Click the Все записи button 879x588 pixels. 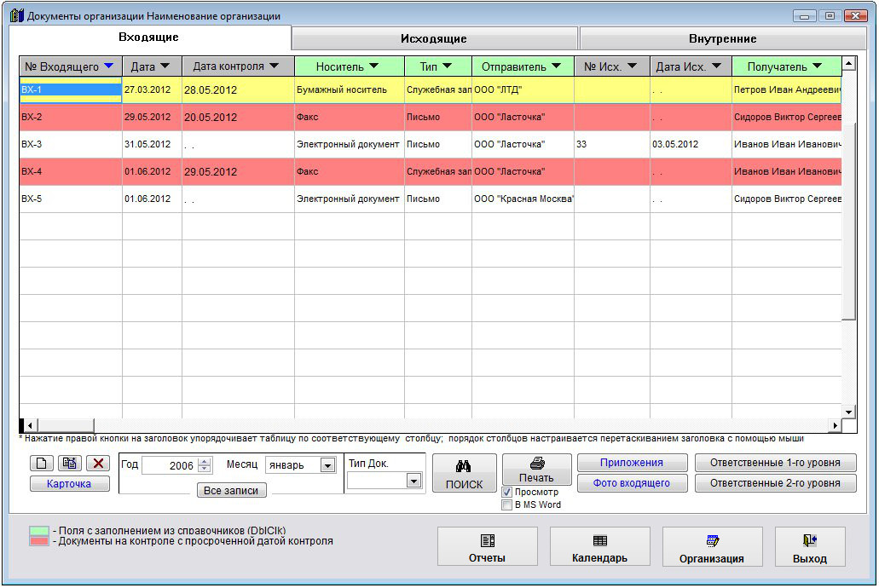tap(231, 491)
